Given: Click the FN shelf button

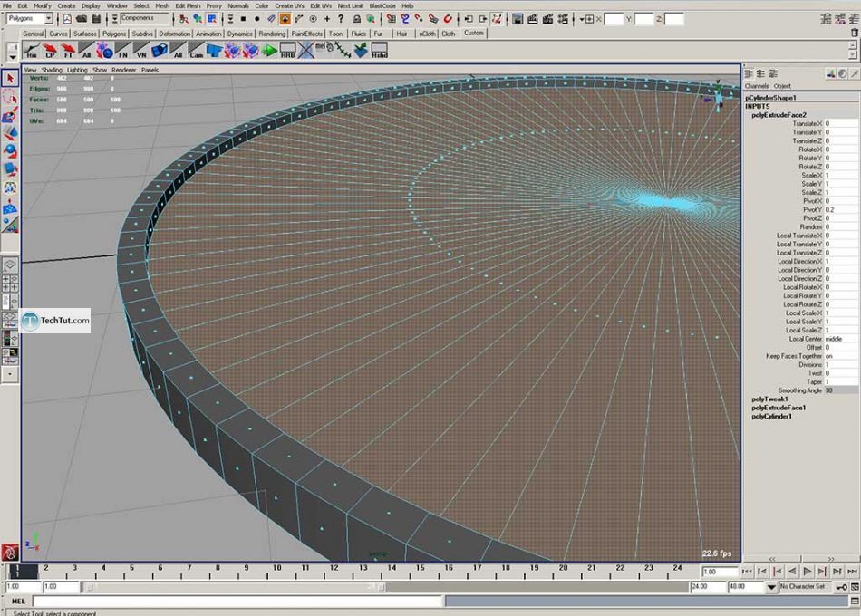Looking at the screenshot, I should [x=123, y=51].
